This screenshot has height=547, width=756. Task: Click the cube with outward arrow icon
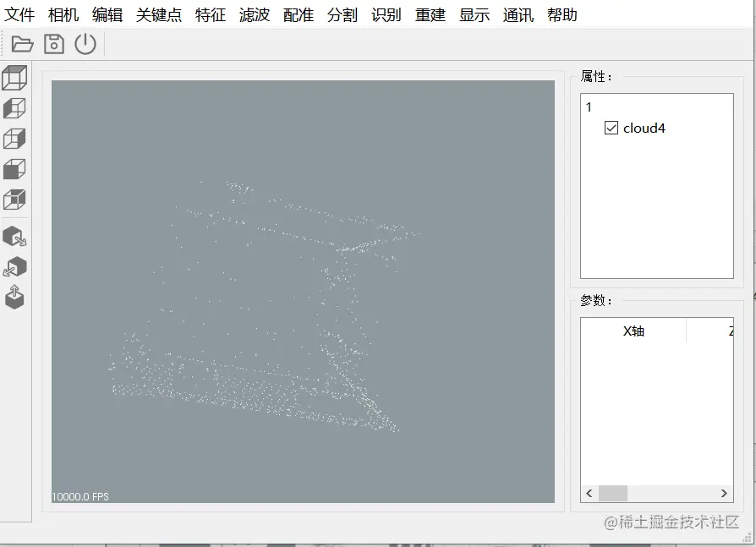(14, 236)
